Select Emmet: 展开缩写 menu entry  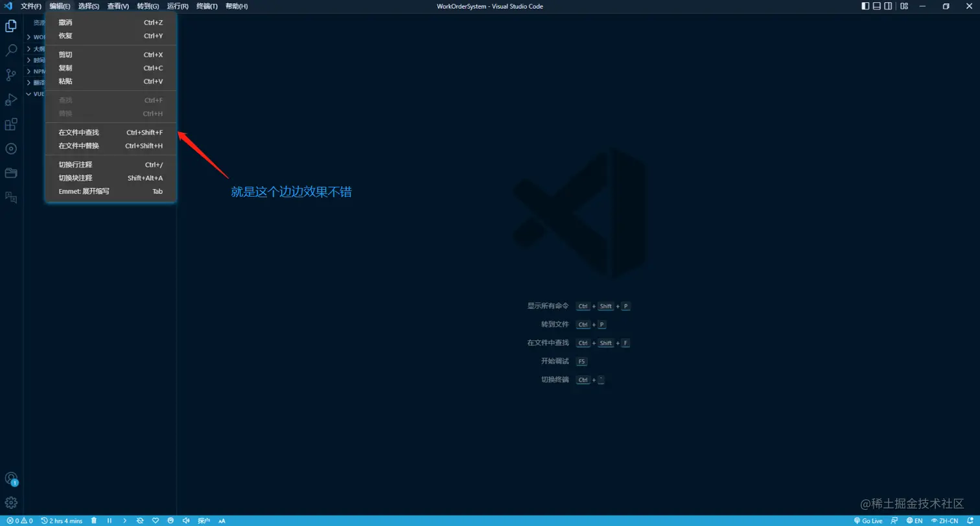point(111,191)
